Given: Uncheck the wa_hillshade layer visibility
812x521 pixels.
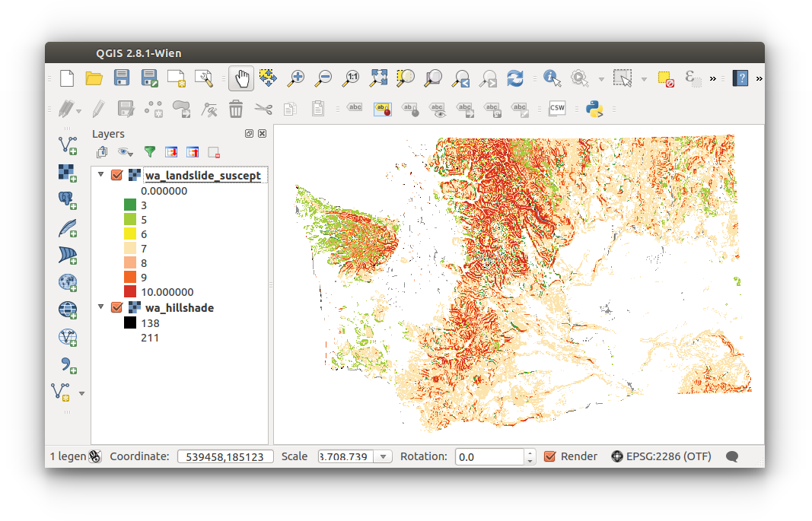Looking at the screenshot, I should (x=116, y=307).
